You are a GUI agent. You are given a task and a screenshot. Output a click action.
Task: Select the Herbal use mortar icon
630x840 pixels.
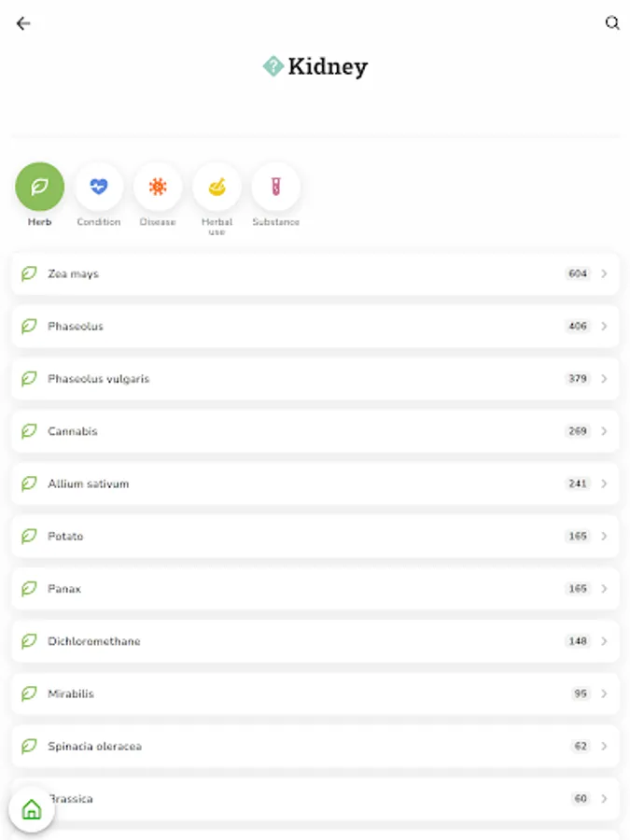[217, 187]
